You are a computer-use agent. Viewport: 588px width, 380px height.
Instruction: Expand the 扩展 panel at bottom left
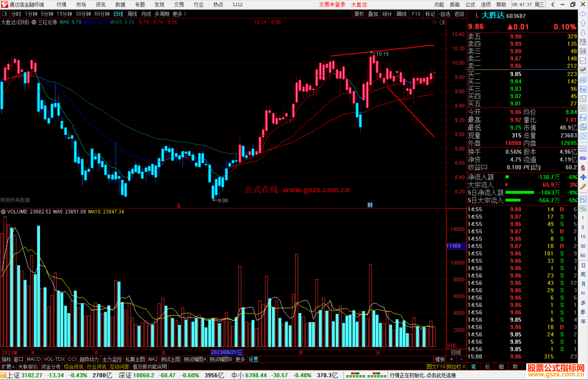click(x=8, y=367)
